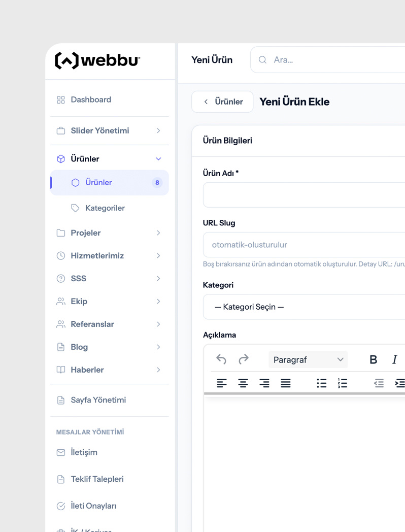Insert a bulleted list
Image resolution: width=405 pixels, height=532 pixels.
(x=321, y=383)
